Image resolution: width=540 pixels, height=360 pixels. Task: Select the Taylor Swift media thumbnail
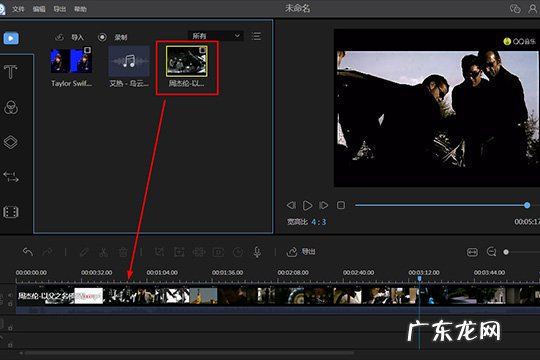71,61
